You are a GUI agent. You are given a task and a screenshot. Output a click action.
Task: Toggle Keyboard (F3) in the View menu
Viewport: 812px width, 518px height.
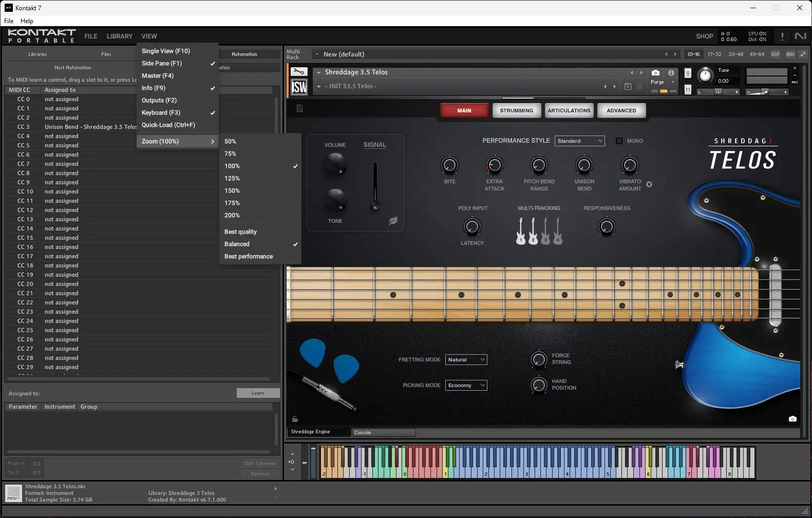coord(178,112)
